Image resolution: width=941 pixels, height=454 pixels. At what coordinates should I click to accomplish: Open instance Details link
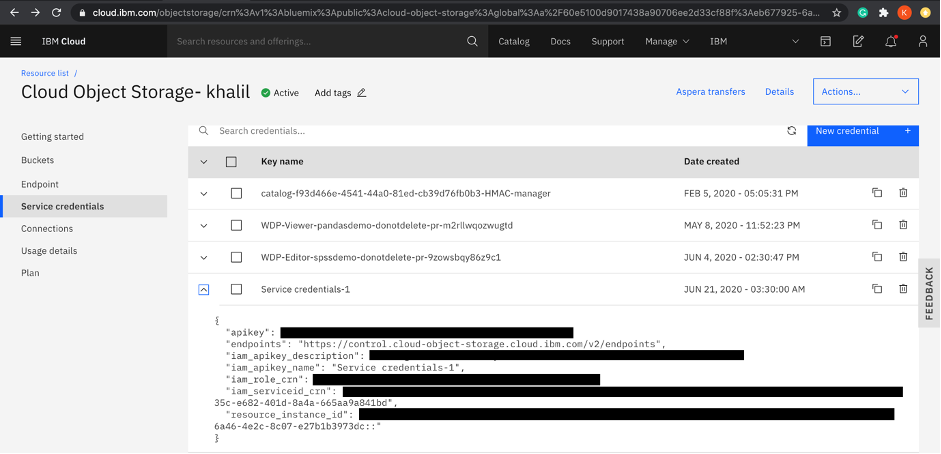780,92
